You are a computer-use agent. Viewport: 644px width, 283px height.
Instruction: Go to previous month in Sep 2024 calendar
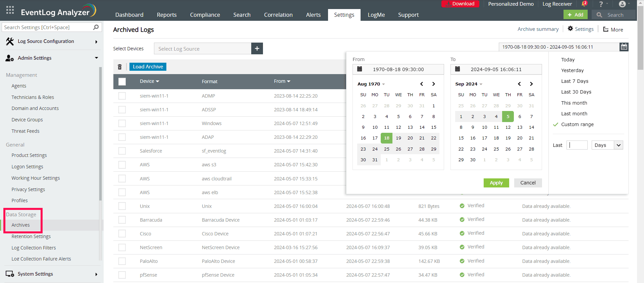[519, 84]
